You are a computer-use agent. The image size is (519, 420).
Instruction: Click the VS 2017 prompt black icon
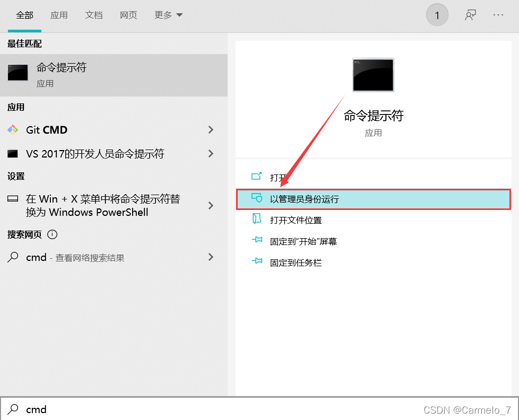(13, 154)
